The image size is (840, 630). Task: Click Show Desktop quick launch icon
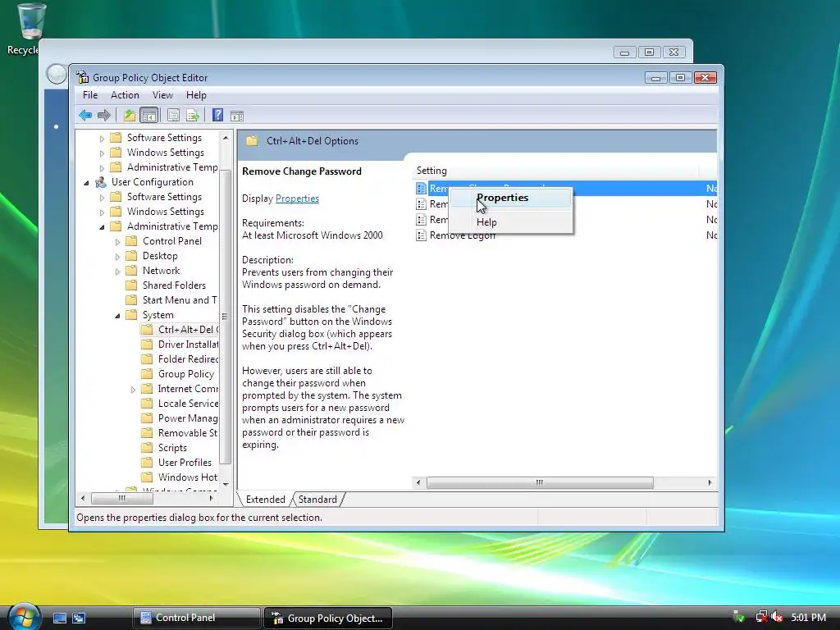click(59, 618)
